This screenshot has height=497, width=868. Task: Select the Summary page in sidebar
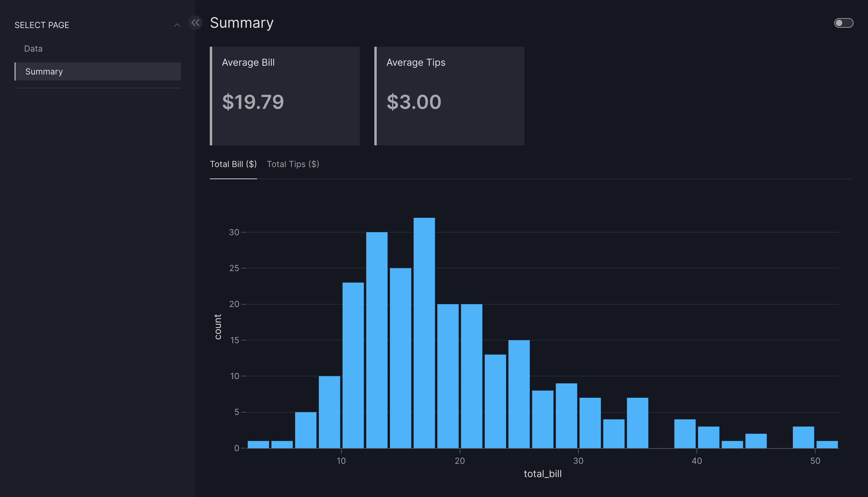(44, 71)
